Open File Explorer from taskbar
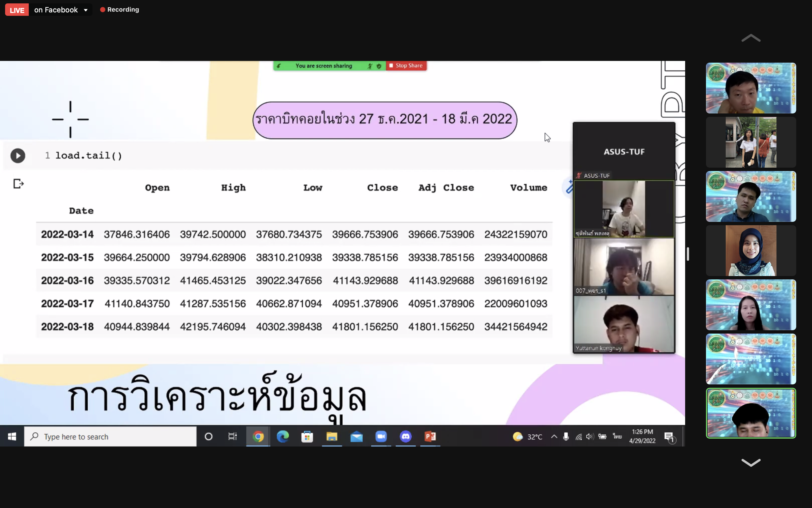This screenshot has width=812, height=508. [332, 436]
